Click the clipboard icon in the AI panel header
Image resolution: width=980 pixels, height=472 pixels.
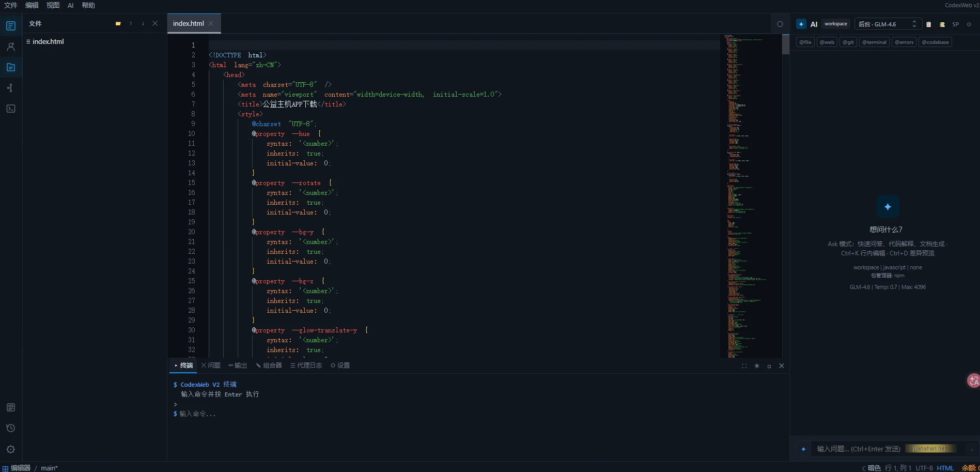(x=929, y=24)
